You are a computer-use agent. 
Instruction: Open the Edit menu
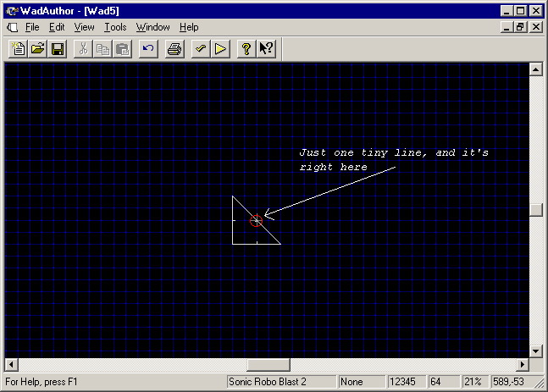57,27
